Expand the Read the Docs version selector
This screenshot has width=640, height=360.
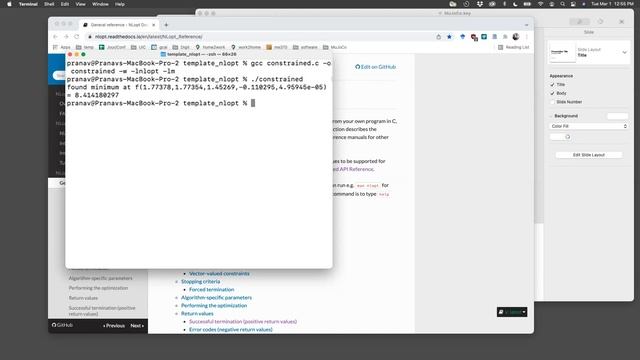pos(512,312)
